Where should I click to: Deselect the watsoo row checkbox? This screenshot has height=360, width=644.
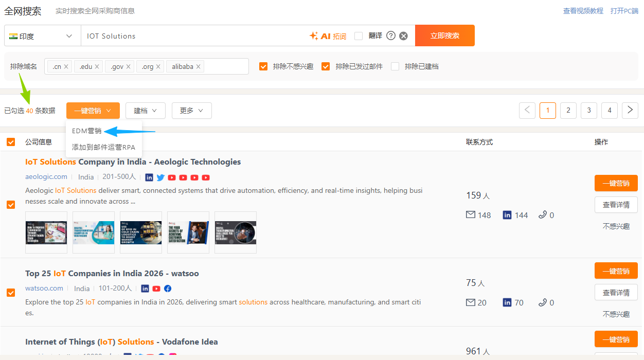click(x=11, y=293)
